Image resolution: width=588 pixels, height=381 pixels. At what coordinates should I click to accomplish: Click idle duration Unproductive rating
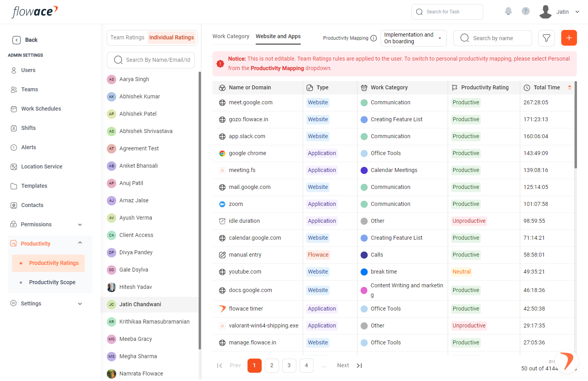(x=469, y=221)
